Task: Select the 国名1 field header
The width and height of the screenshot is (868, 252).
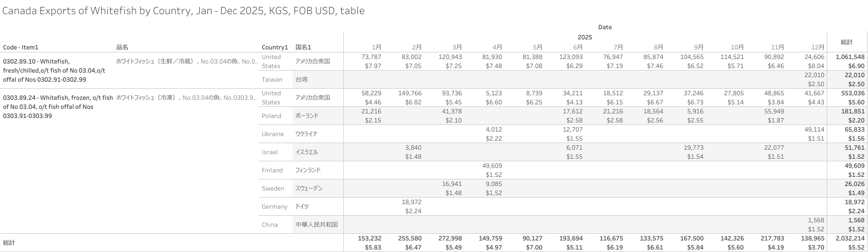Action: pyautogui.click(x=303, y=47)
